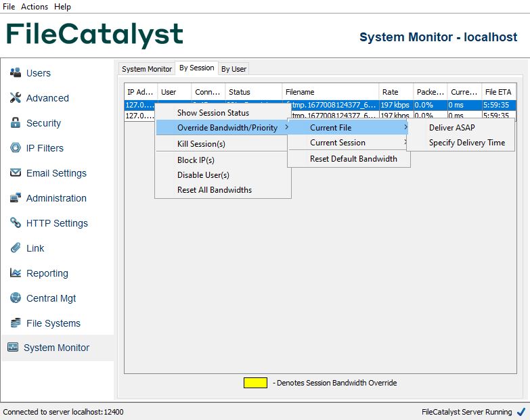Click the Reporting chart icon
530x420 pixels.
coord(16,273)
